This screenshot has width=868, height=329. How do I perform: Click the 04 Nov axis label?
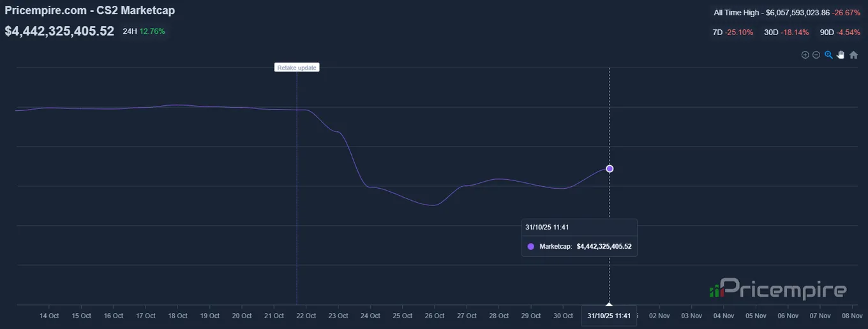pyautogui.click(x=724, y=316)
